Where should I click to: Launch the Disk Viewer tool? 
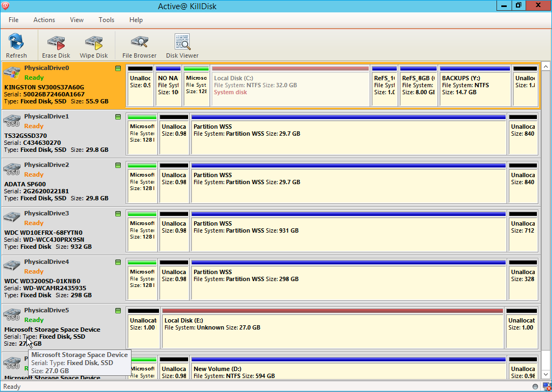coord(182,42)
